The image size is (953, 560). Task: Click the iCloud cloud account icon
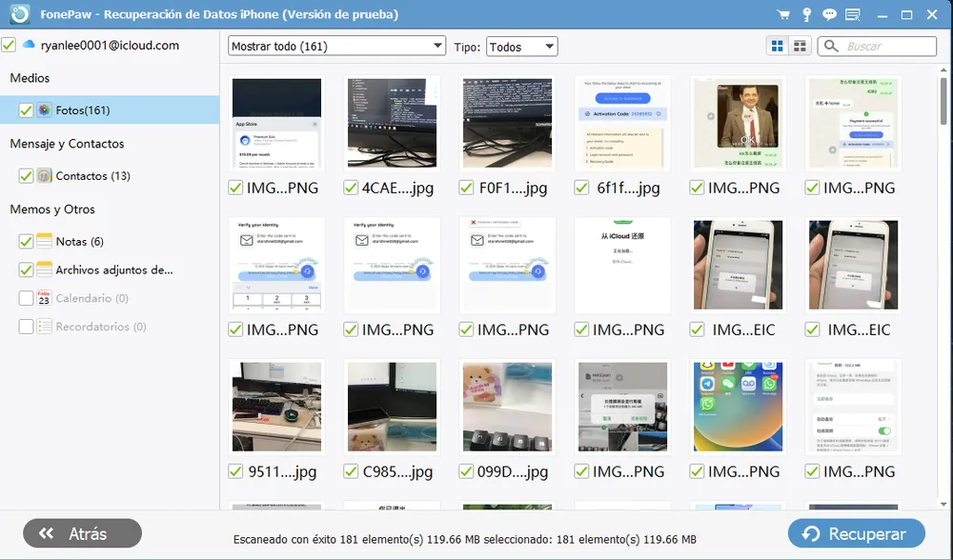[29, 45]
